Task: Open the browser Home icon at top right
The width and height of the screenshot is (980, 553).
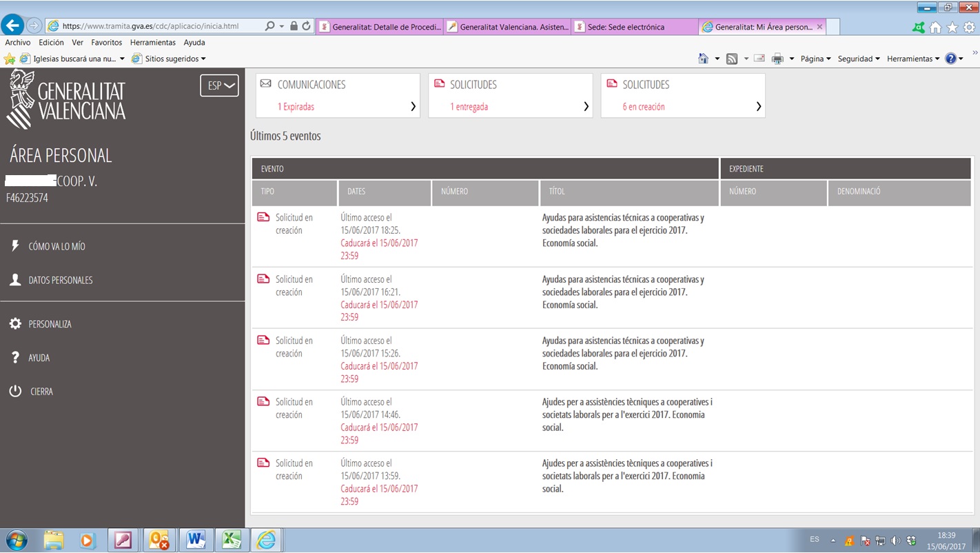Action: (x=935, y=28)
